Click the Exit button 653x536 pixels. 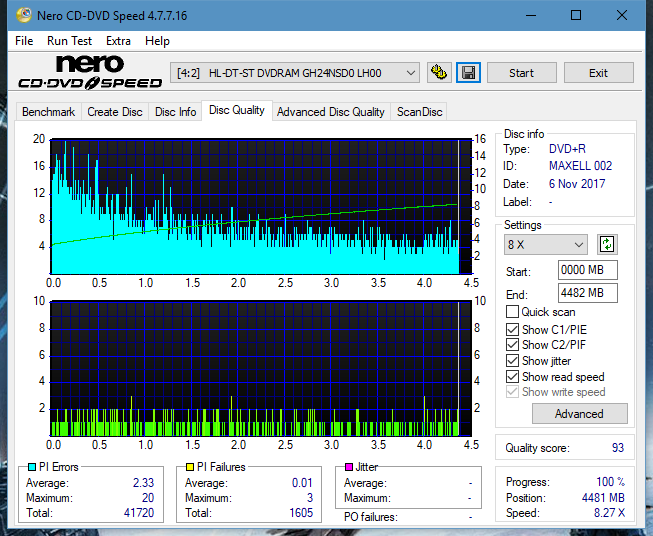coord(598,73)
